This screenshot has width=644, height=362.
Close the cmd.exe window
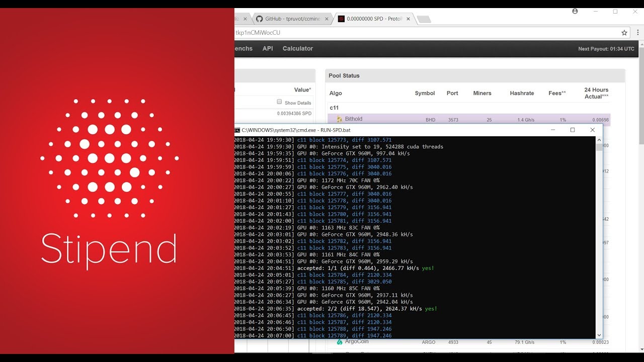coord(592,130)
